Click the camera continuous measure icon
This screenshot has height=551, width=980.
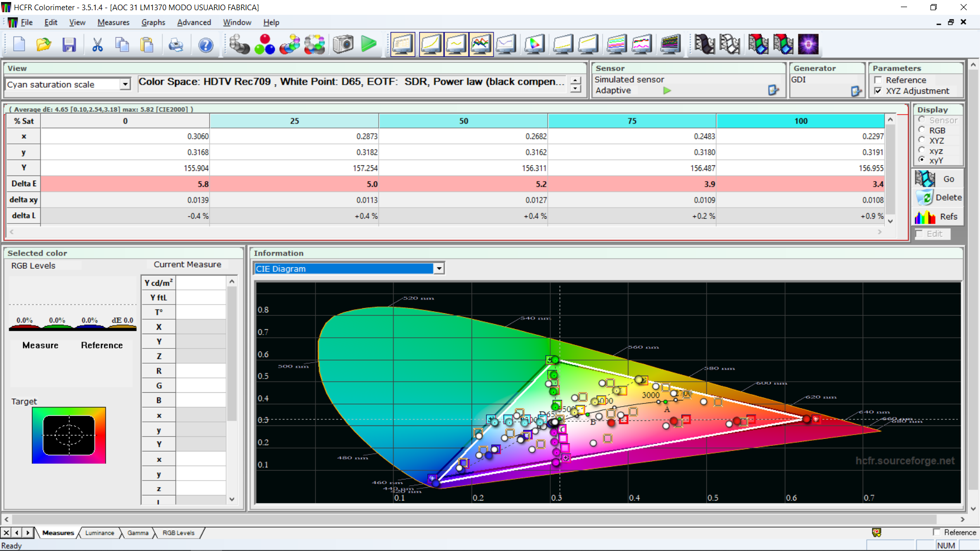pos(343,44)
